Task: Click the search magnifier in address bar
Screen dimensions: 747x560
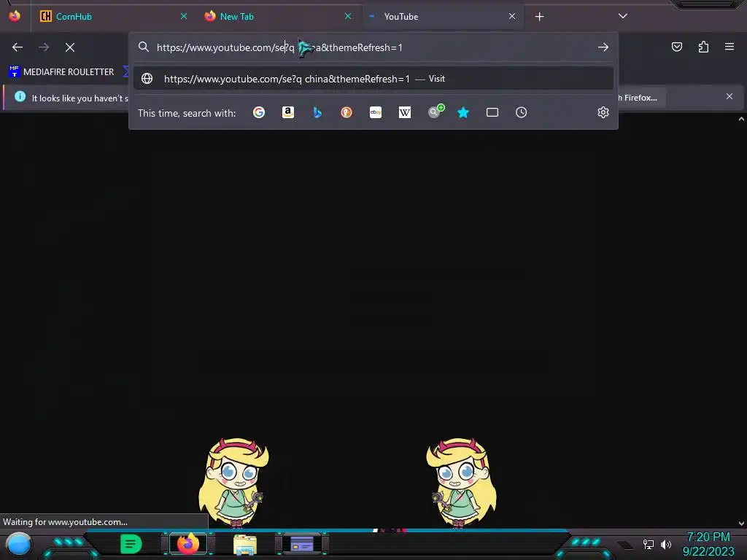Action: (144, 47)
